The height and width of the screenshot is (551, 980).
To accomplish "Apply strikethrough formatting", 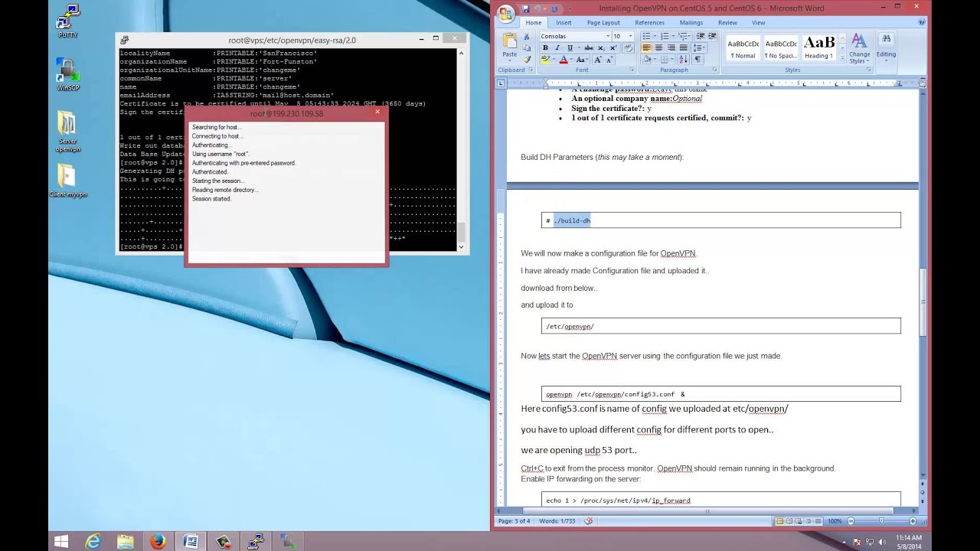I will point(589,47).
